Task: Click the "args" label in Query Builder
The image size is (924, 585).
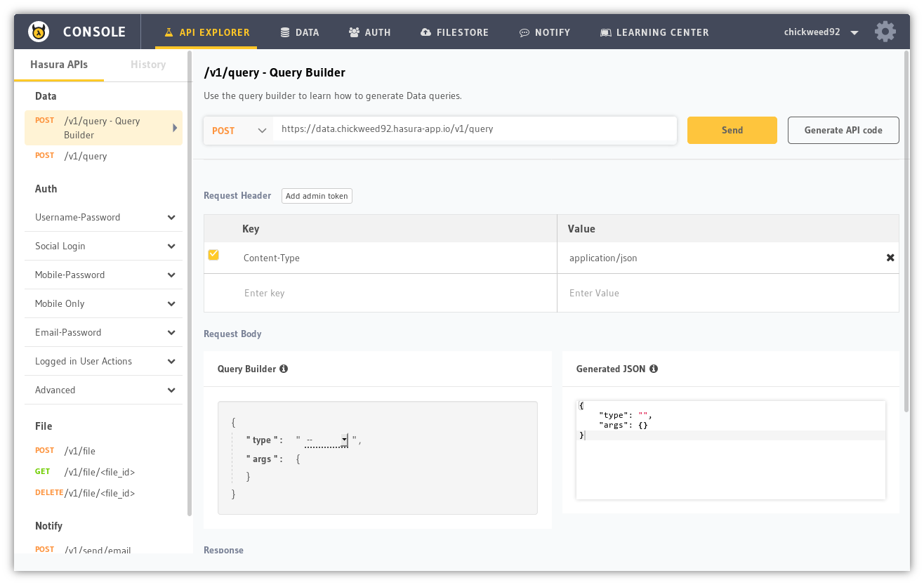Action: (264, 459)
